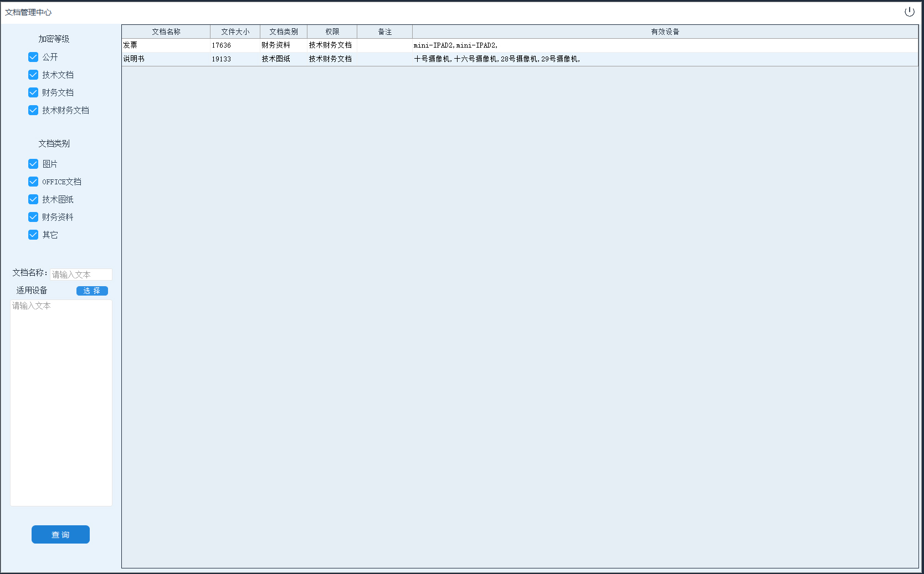Uncheck the OFFICE文档 checkbox

tap(33, 182)
